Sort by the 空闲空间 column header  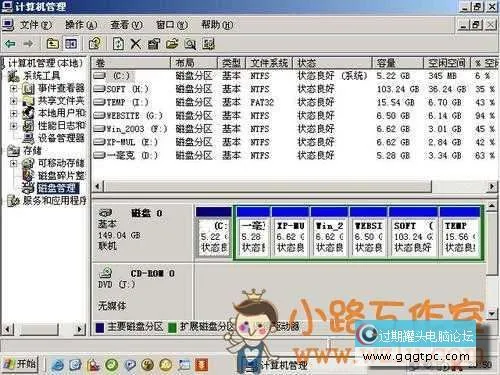point(447,63)
